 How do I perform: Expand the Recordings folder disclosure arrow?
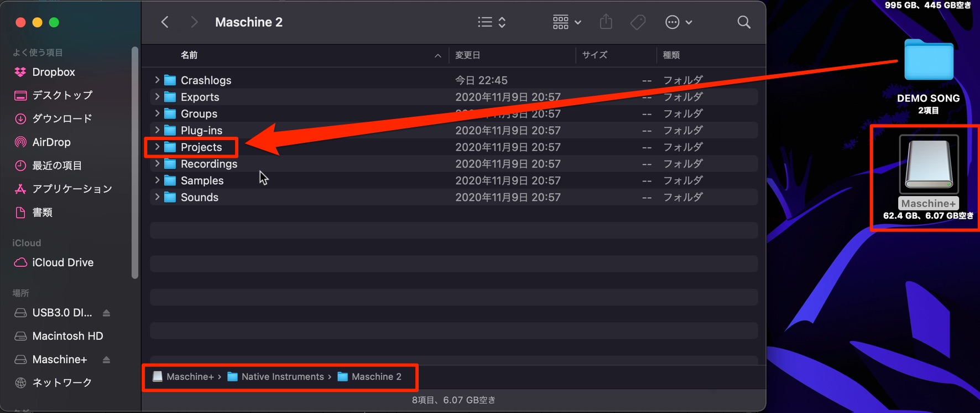[x=157, y=164]
